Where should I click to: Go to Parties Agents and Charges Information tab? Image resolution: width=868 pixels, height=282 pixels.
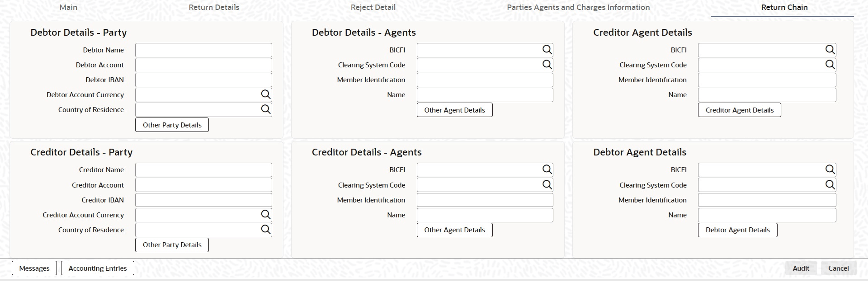click(578, 7)
